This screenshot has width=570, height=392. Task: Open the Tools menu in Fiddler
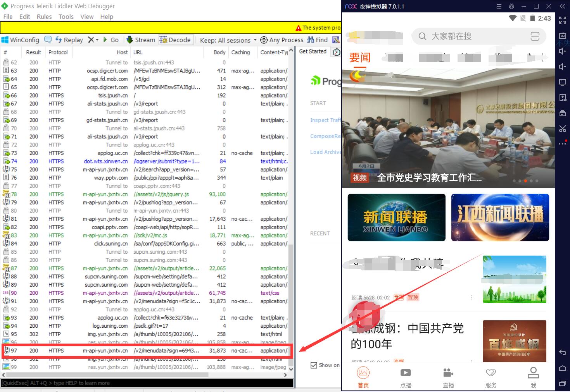66,16
